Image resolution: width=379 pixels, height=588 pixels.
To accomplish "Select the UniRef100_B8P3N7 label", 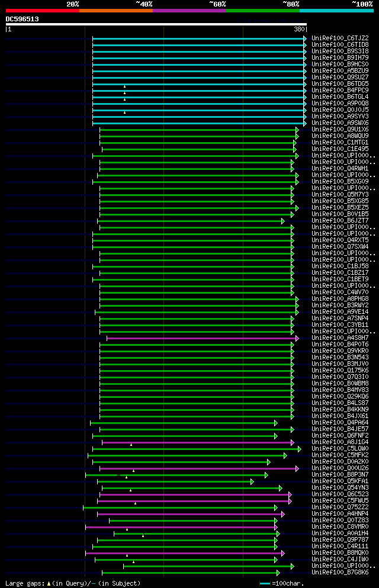I will 340,474.
